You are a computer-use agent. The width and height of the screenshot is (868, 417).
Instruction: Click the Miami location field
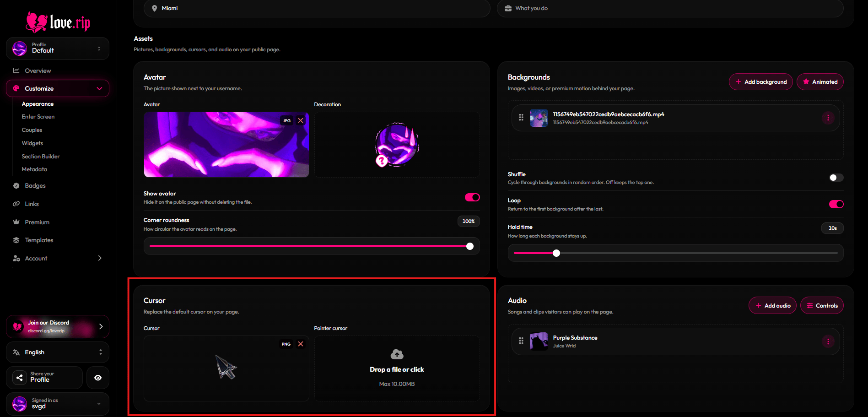pyautogui.click(x=317, y=8)
